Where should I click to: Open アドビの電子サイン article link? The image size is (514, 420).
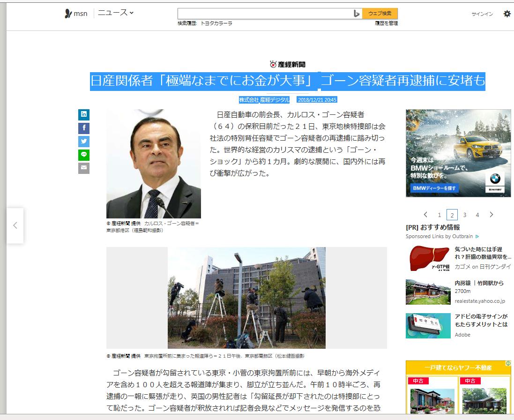pyautogui.click(x=481, y=320)
